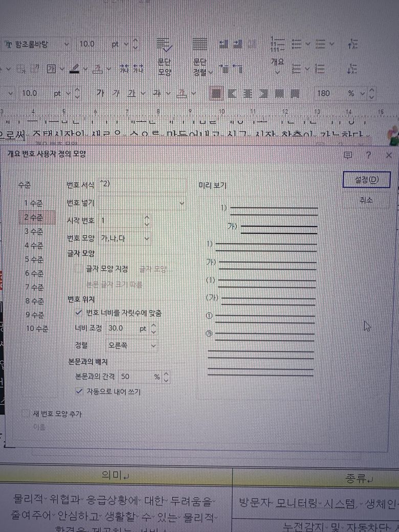This screenshot has width=399, height=532.
Task: Open the 개요 outline numbering tool
Action: click(x=277, y=65)
